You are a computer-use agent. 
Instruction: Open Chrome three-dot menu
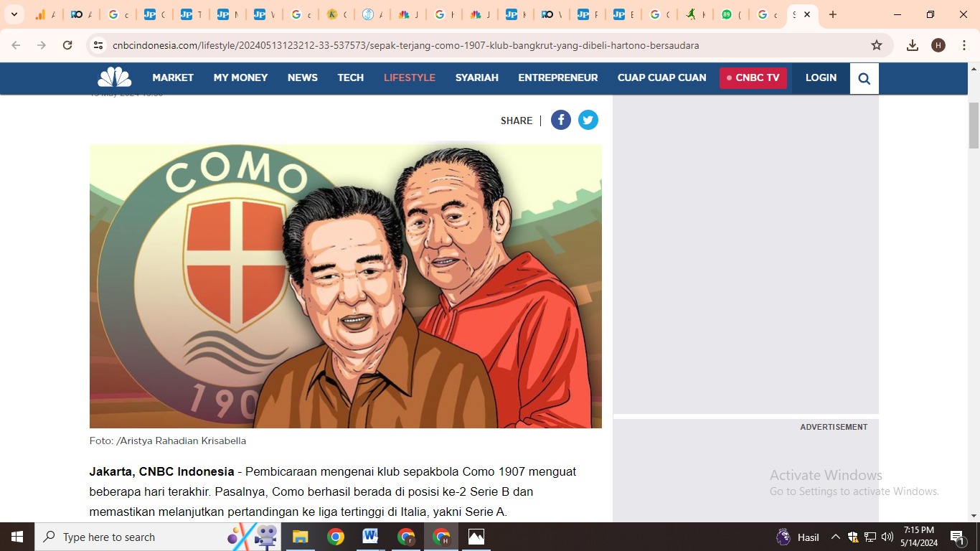tap(963, 45)
